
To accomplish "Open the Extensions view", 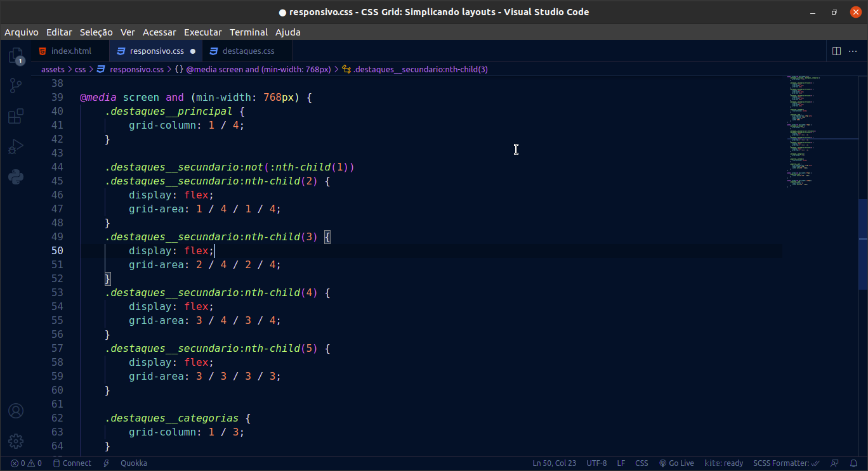I will pyautogui.click(x=16, y=117).
